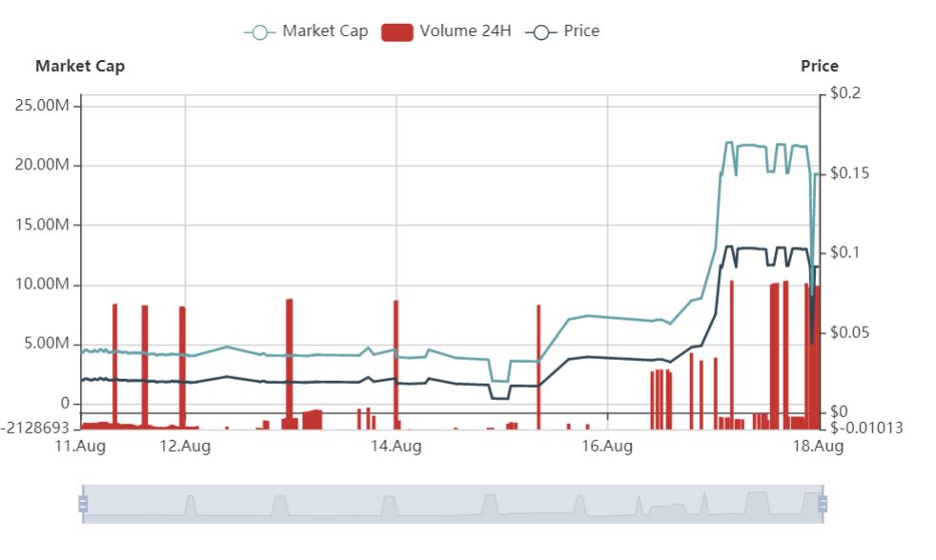The image size is (936, 560).
Task: Click the red Volume 24H legend swatch
Action: coord(397,31)
